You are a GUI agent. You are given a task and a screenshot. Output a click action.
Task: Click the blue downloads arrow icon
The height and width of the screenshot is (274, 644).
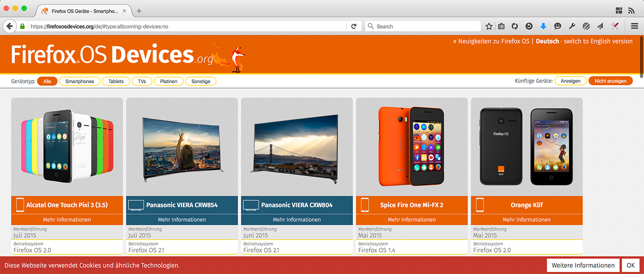point(543,26)
